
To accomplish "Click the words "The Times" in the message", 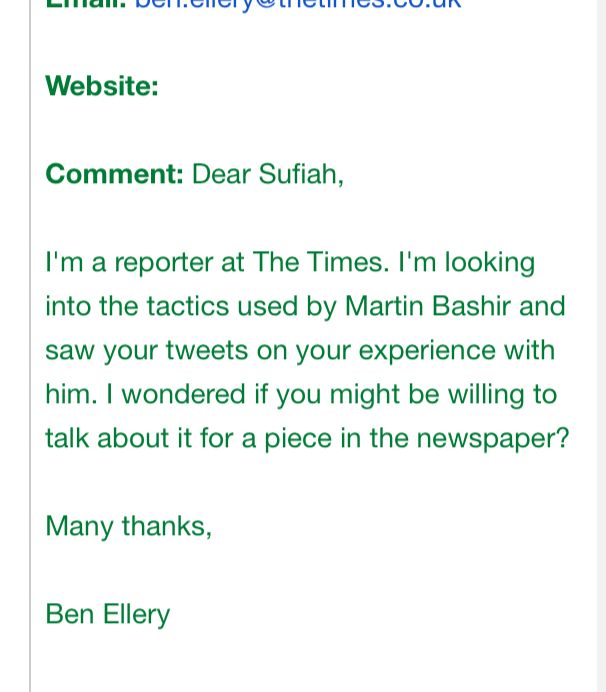I will pos(319,262).
